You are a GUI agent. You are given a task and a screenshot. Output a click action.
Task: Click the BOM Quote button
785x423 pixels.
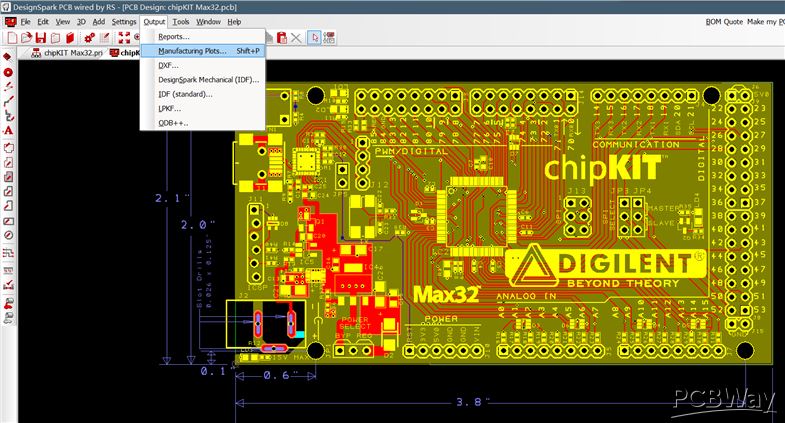[x=726, y=21]
